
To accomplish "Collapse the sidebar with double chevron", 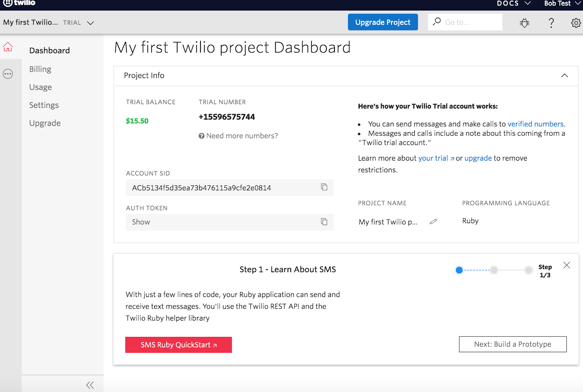I will [90, 385].
